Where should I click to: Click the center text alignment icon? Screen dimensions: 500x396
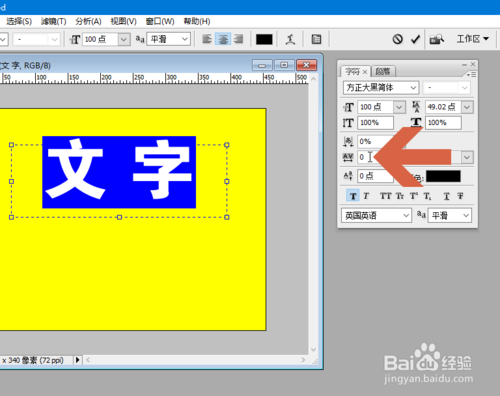click(x=223, y=39)
